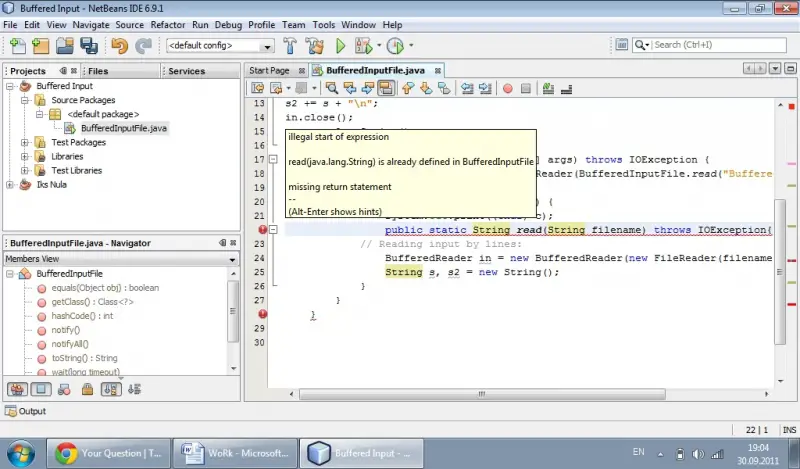Select BufferedInputFile.java in the Projects tree
The width and height of the screenshot is (800, 469).
(x=123, y=129)
